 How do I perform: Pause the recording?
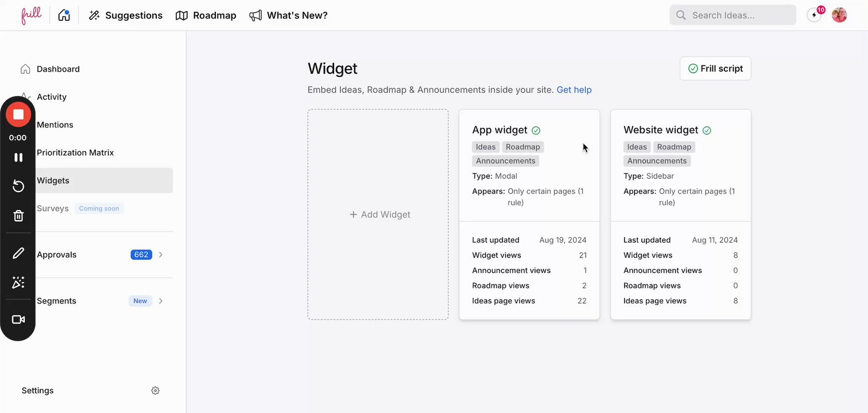[x=18, y=157]
